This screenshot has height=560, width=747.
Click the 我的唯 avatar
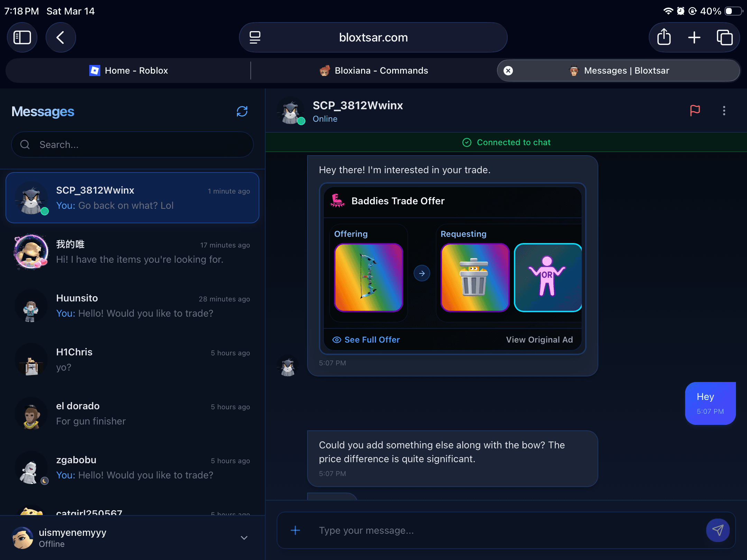pos(31,252)
